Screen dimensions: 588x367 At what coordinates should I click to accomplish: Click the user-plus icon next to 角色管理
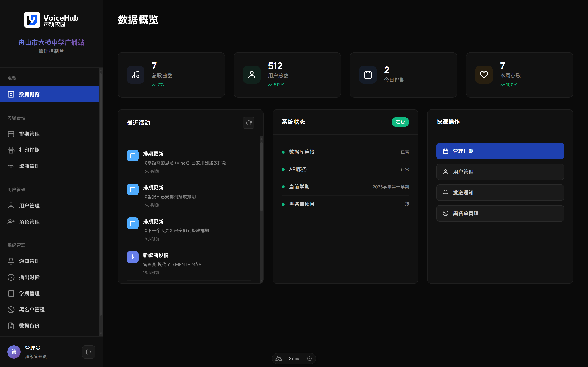pos(11,222)
